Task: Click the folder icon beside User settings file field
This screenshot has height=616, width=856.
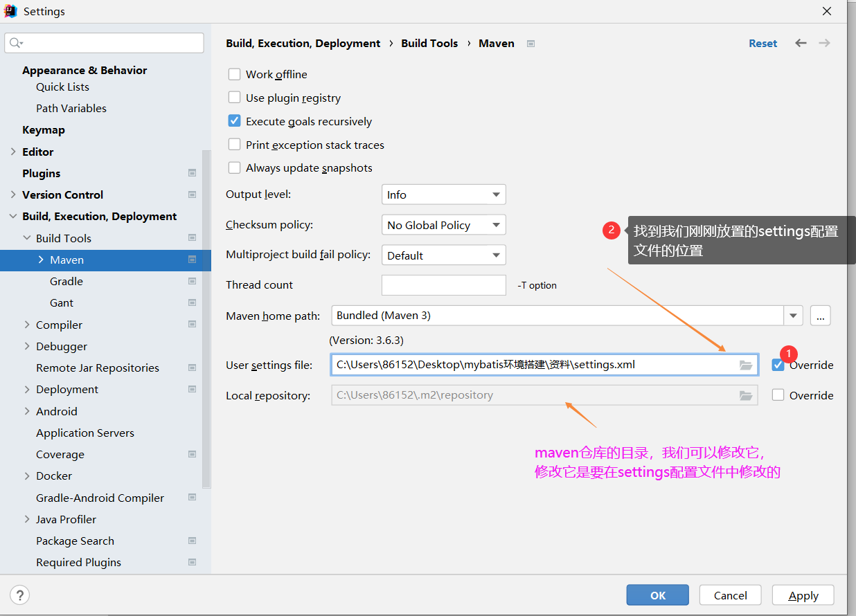Action: (746, 365)
